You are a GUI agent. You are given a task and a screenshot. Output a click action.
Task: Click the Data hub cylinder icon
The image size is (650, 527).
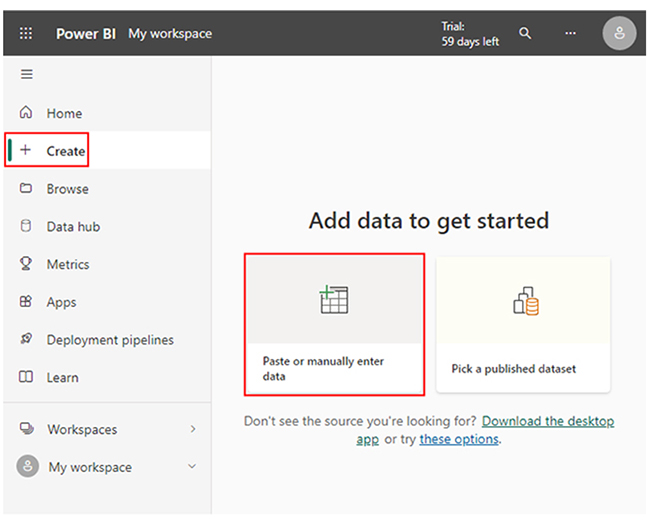click(26, 226)
